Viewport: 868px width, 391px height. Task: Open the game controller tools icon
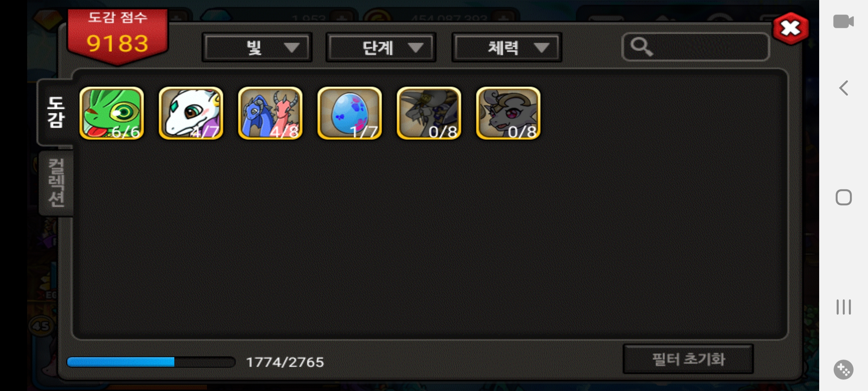pos(843,370)
